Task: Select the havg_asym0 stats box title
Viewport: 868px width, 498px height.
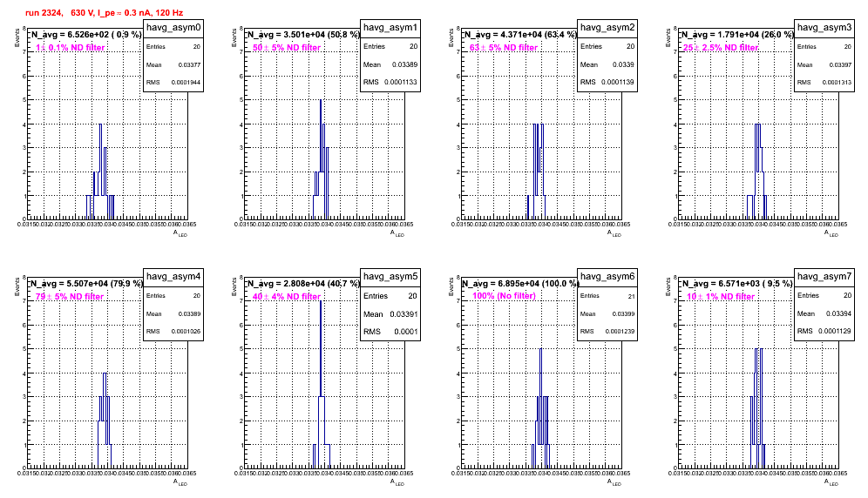Action: (173, 28)
